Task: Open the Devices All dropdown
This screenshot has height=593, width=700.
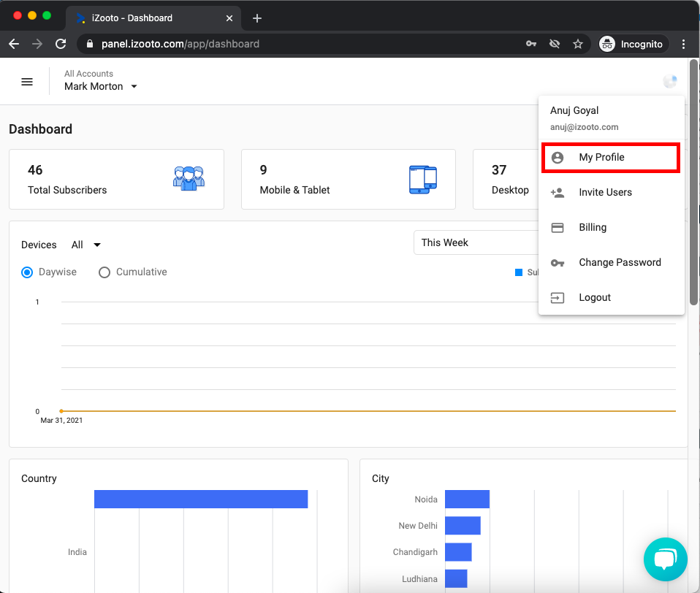Action: (x=86, y=245)
